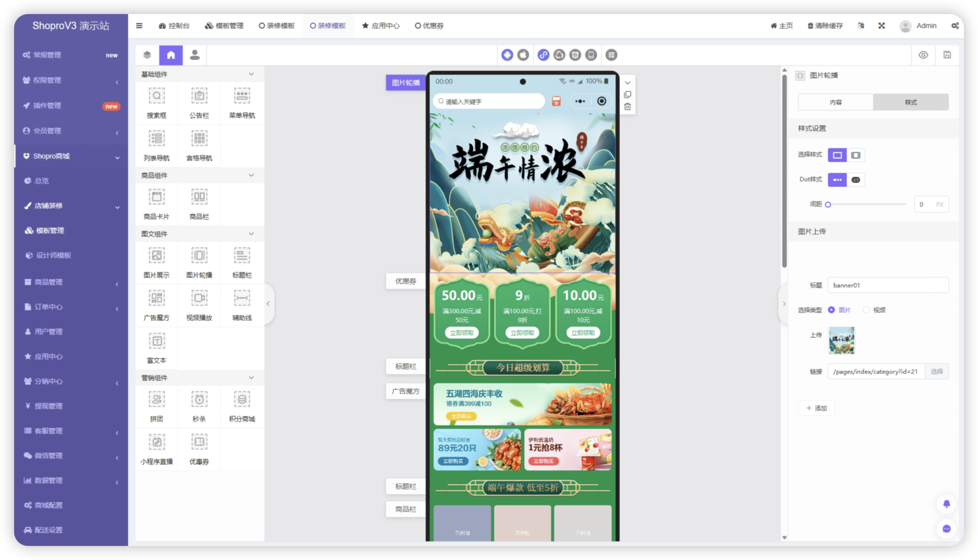The height and width of the screenshot is (560, 978).
Task: Select the 搜索框 component icon
Action: (x=157, y=96)
